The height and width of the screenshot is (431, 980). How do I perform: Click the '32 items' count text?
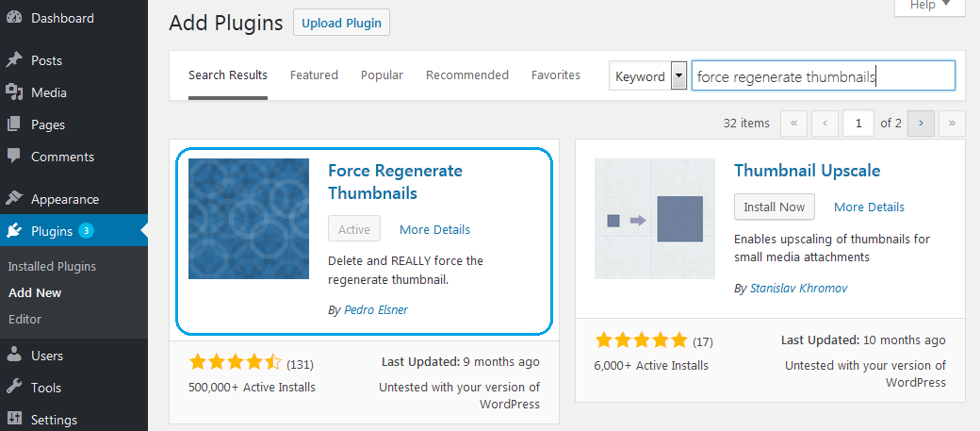point(746,124)
